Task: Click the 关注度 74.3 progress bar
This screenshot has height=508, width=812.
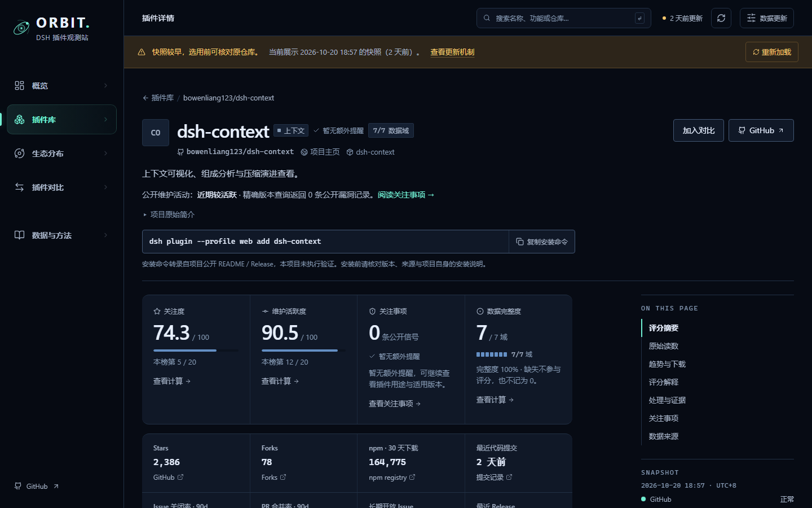Action: (196, 351)
